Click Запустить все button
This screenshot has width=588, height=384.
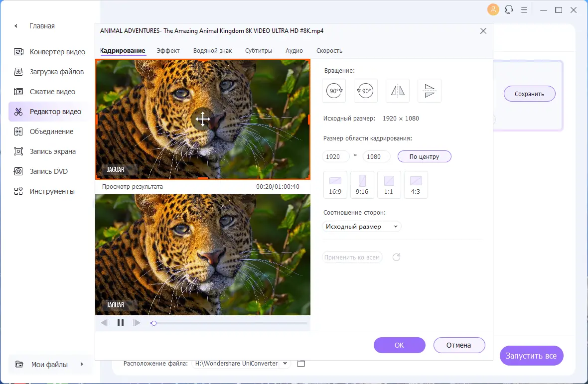(x=531, y=356)
